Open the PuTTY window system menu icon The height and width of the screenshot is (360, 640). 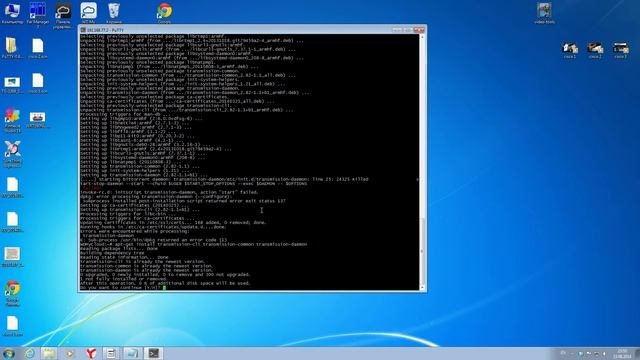[x=83, y=30]
